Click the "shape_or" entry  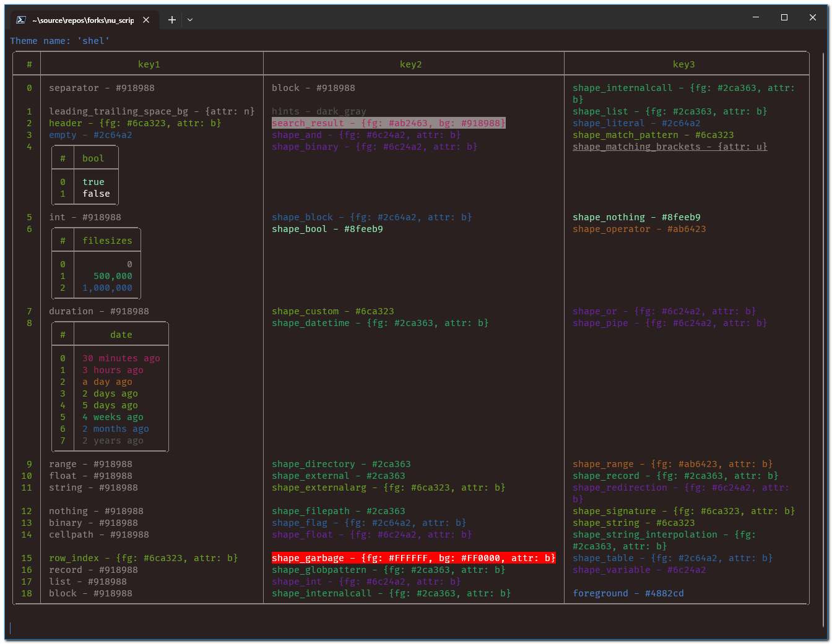[x=665, y=311]
